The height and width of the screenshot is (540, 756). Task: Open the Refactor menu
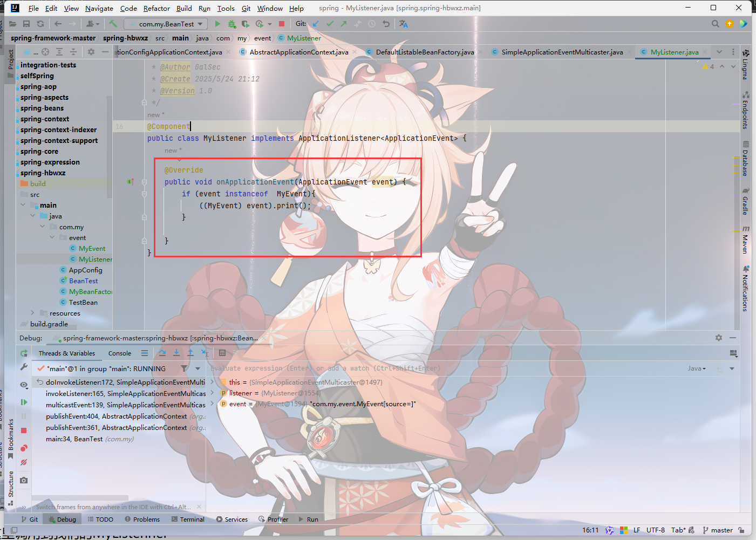point(156,8)
